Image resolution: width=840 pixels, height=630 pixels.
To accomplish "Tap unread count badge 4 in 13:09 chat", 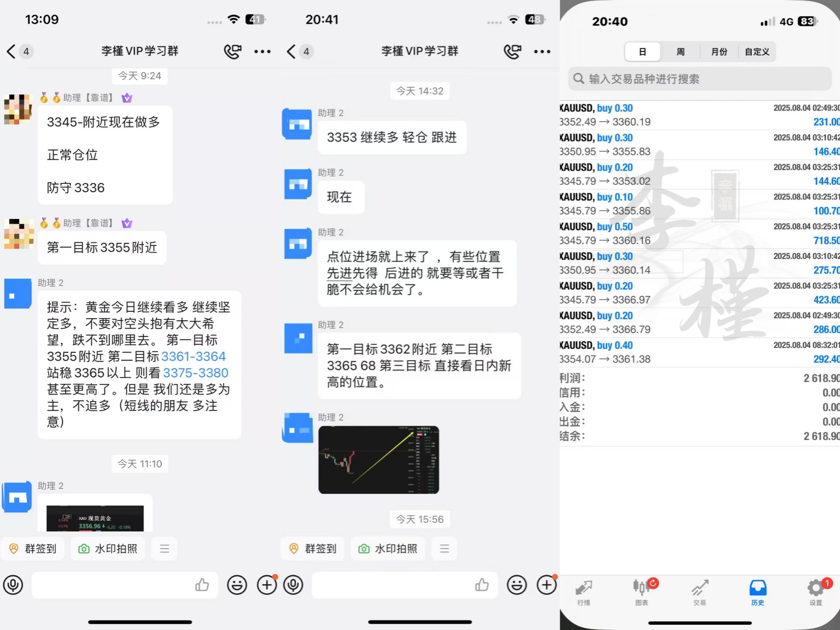I will point(26,51).
